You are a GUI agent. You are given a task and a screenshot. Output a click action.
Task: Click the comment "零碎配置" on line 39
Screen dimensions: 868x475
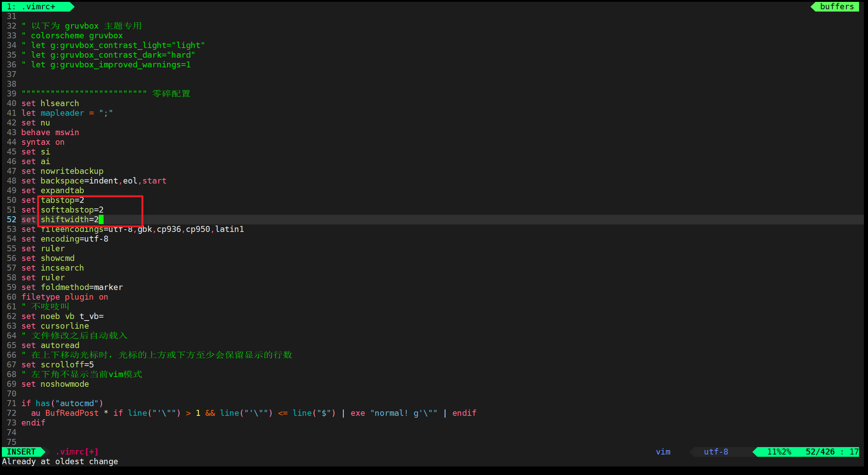coord(171,93)
